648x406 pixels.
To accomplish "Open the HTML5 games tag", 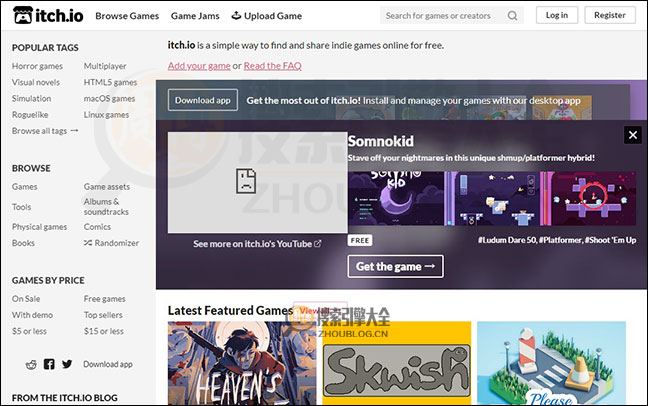I will [110, 82].
